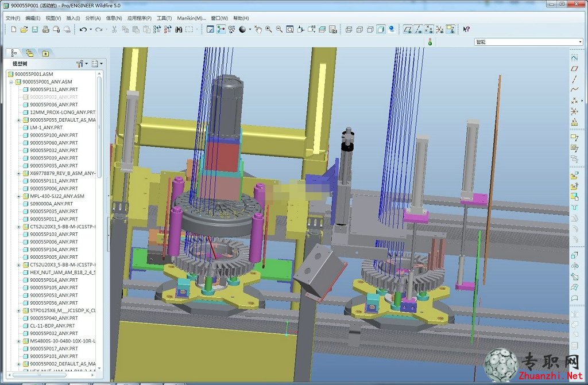588x385 pixels.
Task: Save the model with the floppy disk icon
Action: point(35,29)
